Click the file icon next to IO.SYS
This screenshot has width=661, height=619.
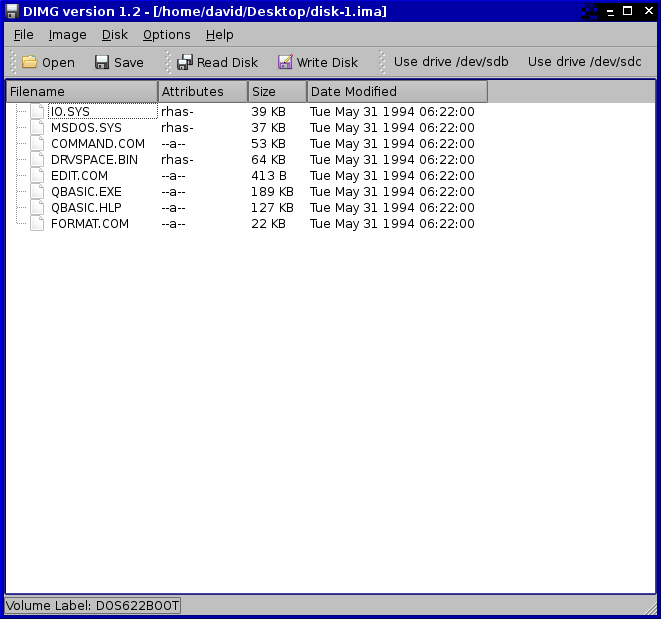(37, 111)
